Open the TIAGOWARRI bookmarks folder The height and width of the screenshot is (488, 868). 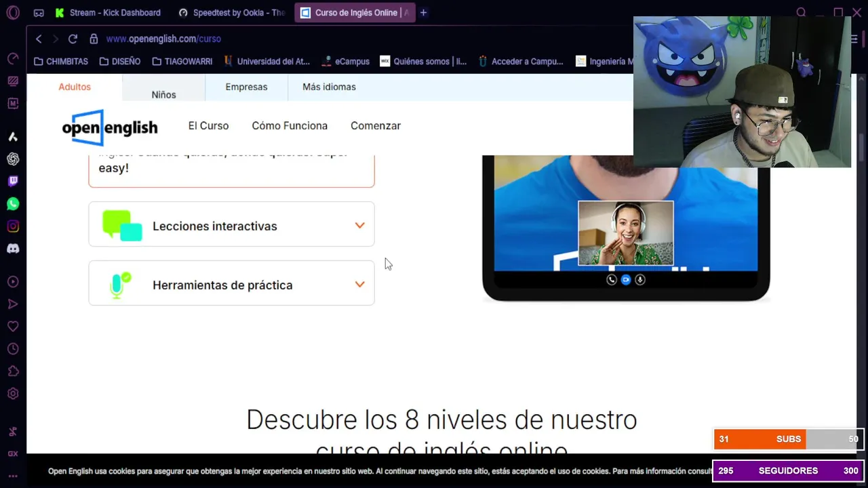click(182, 61)
